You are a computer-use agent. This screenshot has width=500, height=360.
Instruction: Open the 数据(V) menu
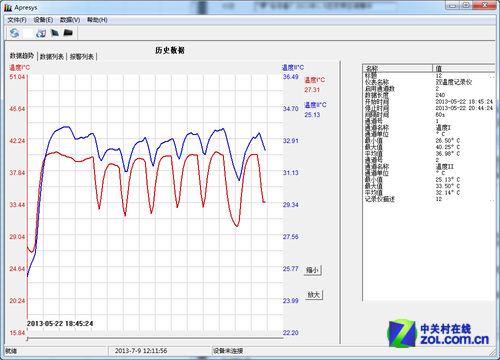coord(70,20)
